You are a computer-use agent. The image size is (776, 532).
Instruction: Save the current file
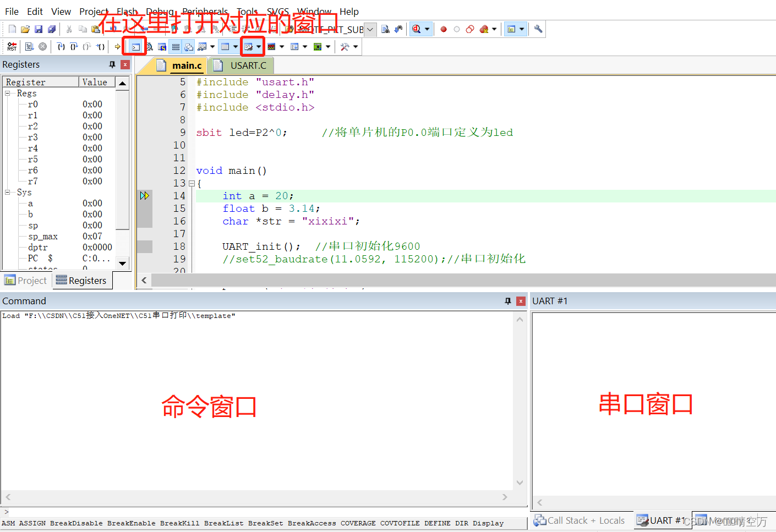(39, 29)
